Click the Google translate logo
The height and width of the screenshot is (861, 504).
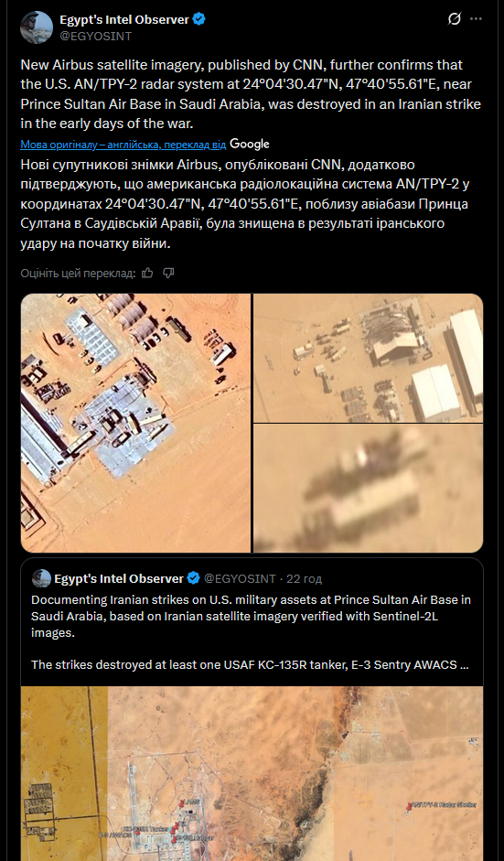pyautogui.click(x=250, y=144)
